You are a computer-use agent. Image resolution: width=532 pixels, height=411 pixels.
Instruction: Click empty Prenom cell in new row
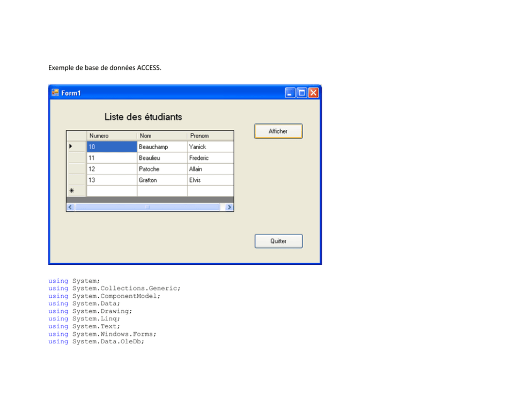[210, 191]
